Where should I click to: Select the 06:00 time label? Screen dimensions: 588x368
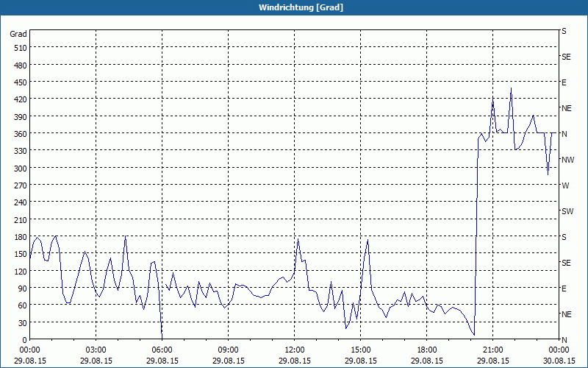(x=162, y=350)
